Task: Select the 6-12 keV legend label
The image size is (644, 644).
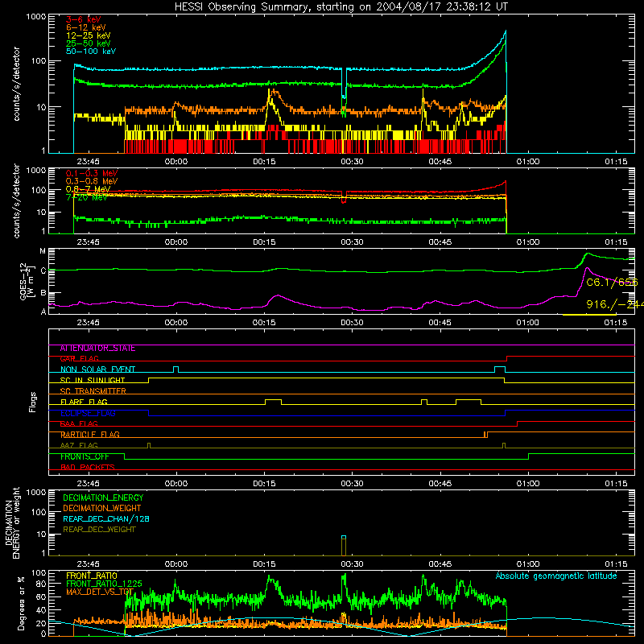Action: [86, 27]
